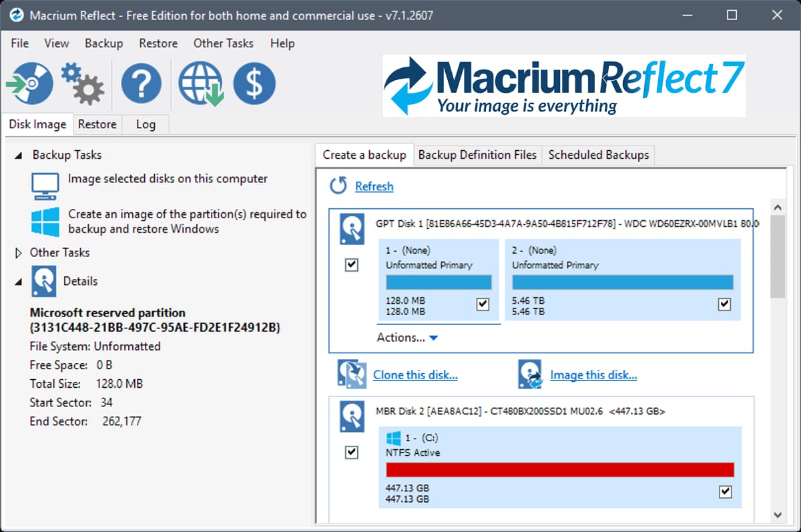Open the Backup menu

point(103,43)
